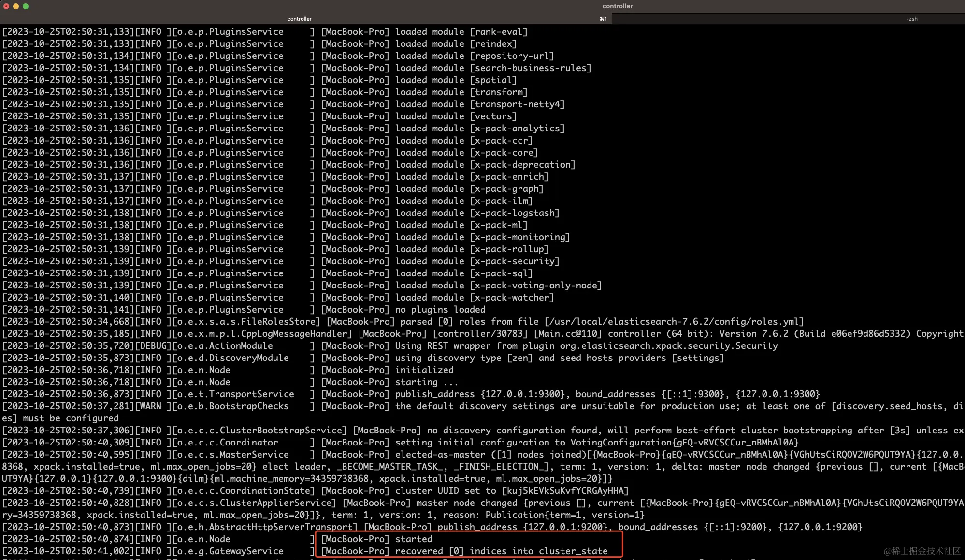
Task: Click 'initialized' Node log message
Action: click(x=424, y=370)
